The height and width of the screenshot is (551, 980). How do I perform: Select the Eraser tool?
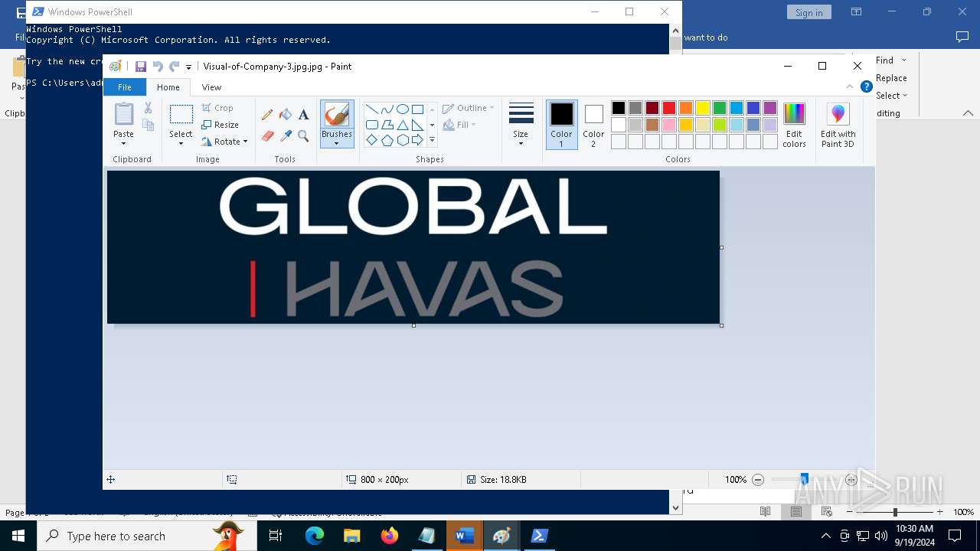267,136
